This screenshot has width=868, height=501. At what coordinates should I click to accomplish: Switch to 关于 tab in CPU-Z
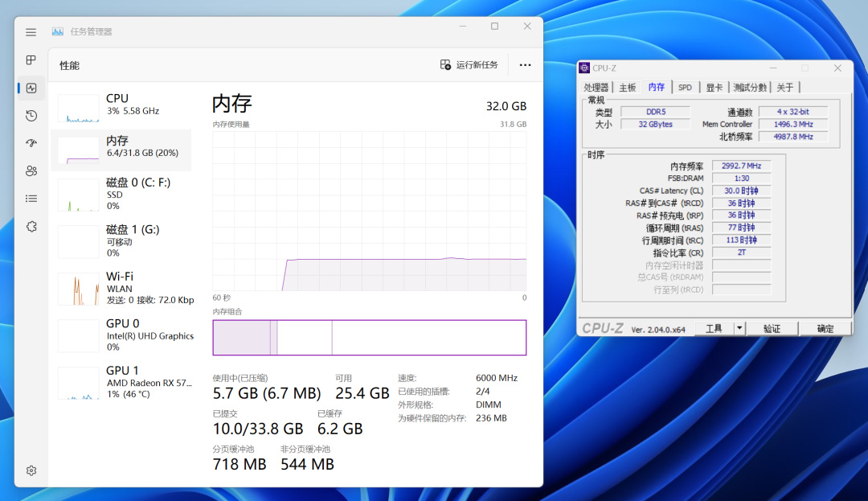tap(785, 88)
